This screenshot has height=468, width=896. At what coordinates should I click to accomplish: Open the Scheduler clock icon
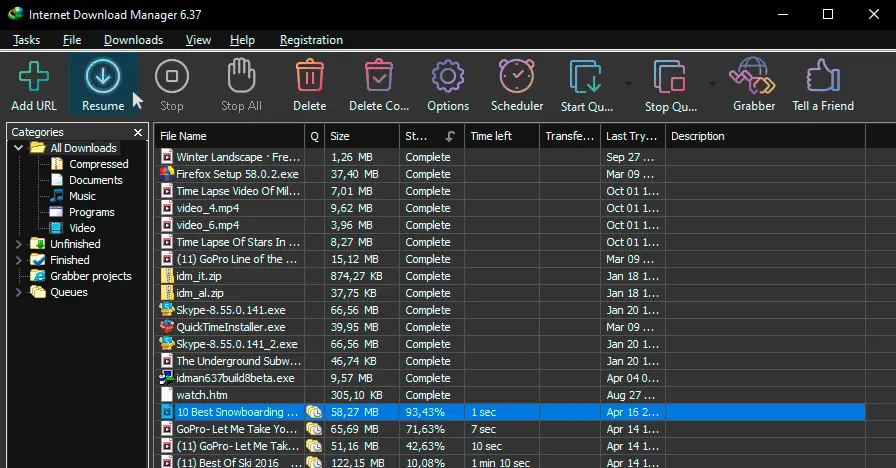coord(517,75)
